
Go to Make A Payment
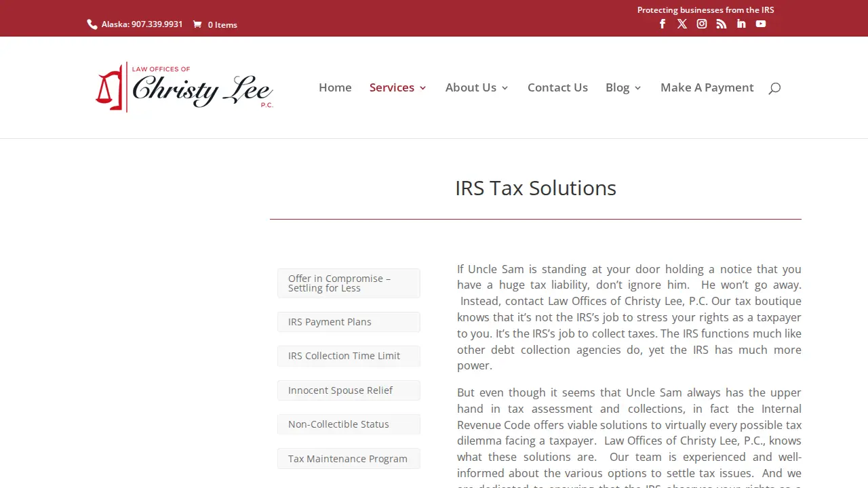(x=707, y=87)
